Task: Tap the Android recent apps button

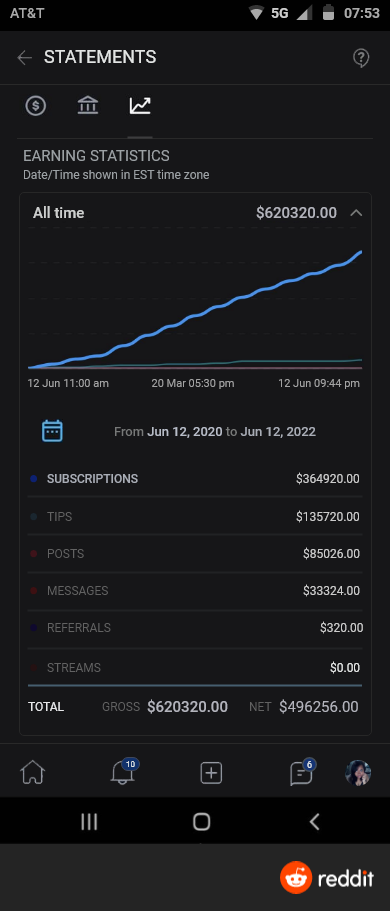Action: coord(89,821)
